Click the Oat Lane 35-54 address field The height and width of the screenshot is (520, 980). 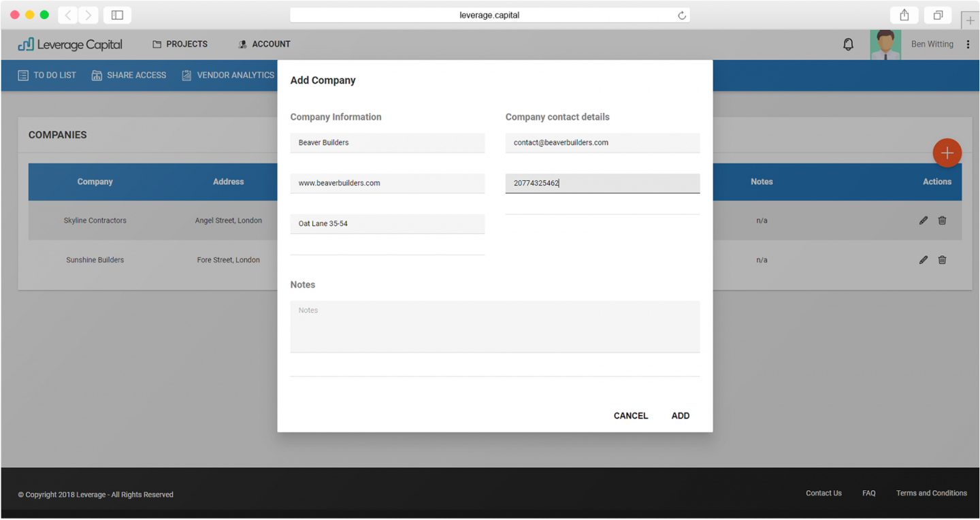(x=387, y=224)
